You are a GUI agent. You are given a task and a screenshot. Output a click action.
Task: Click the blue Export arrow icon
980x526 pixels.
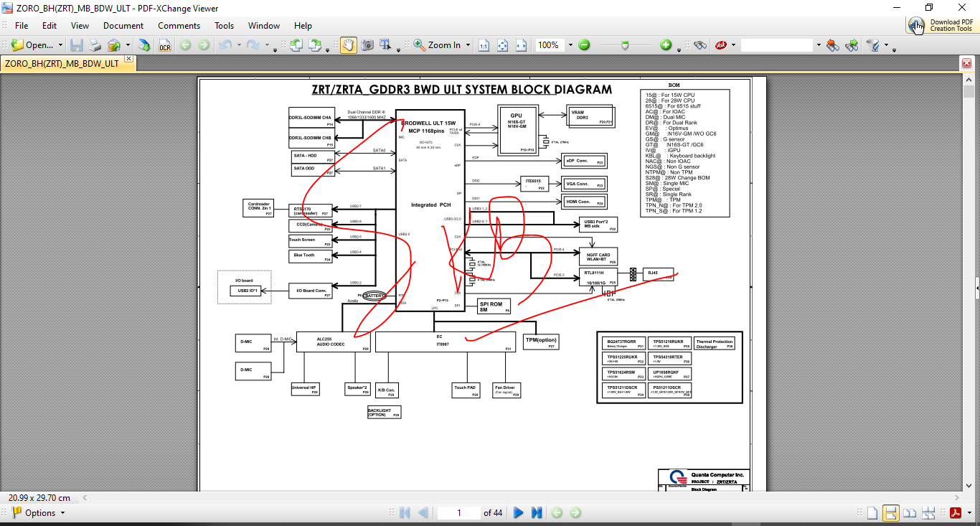point(144,45)
